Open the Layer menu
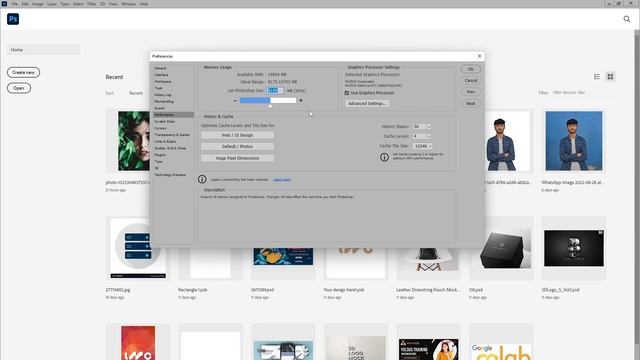Image resolution: width=640 pixels, height=360 pixels. (52, 4)
